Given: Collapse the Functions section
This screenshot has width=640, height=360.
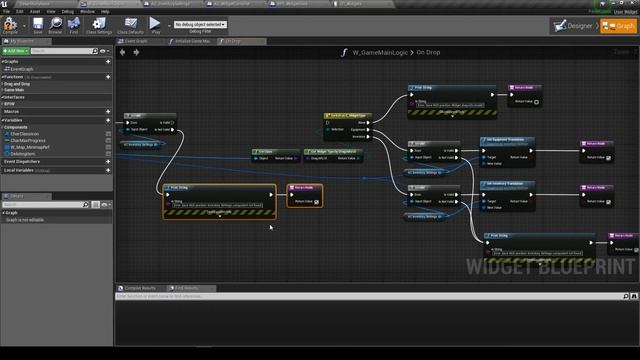Looking at the screenshot, I should [x=2, y=77].
